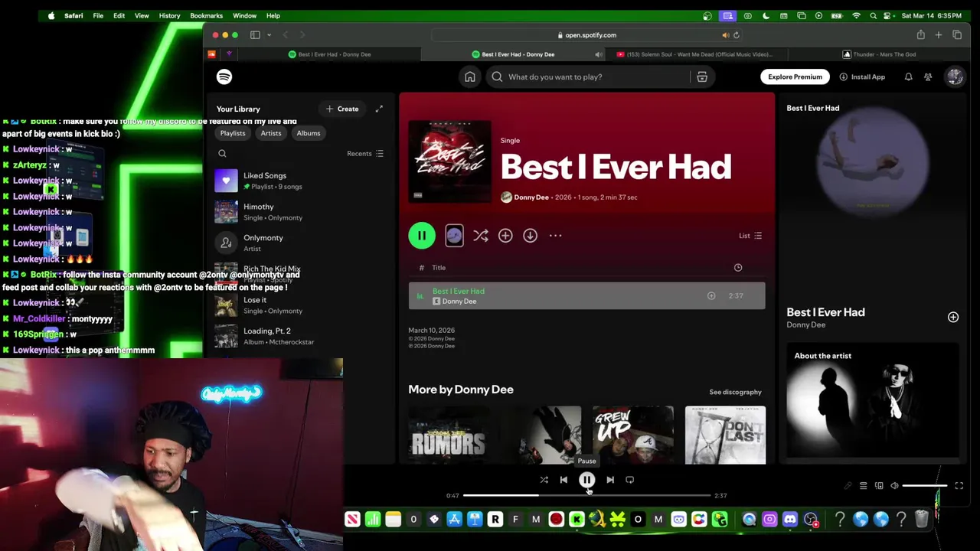Switch to Thunder - Mars The God tab
The width and height of the screenshot is (980, 551).
point(879,54)
